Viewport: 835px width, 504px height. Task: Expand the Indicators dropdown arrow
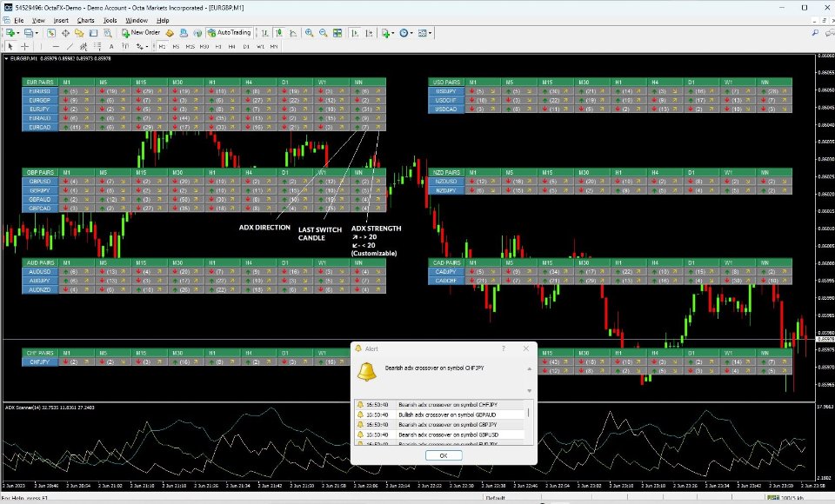pyautogui.click(x=393, y=33)
